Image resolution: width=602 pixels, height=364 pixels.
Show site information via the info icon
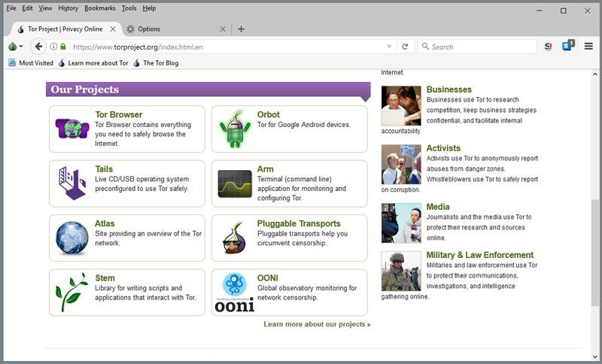[x=53, y=47]
